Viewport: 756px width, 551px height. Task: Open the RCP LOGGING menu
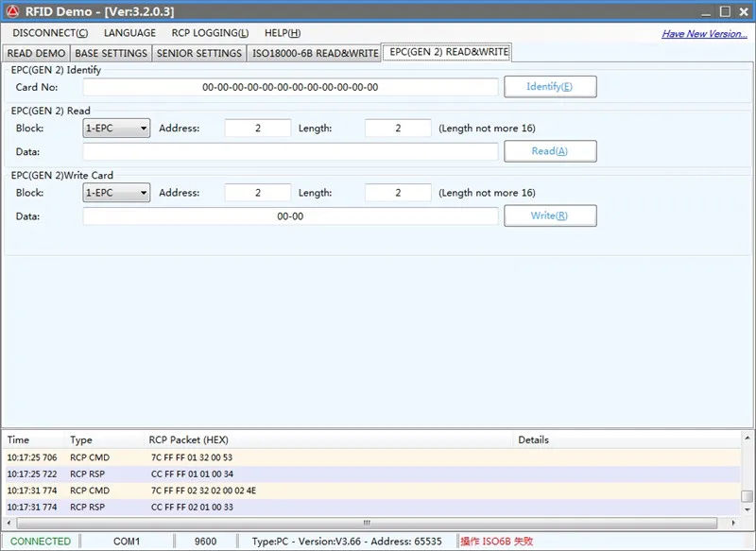(x=210, y=33)
